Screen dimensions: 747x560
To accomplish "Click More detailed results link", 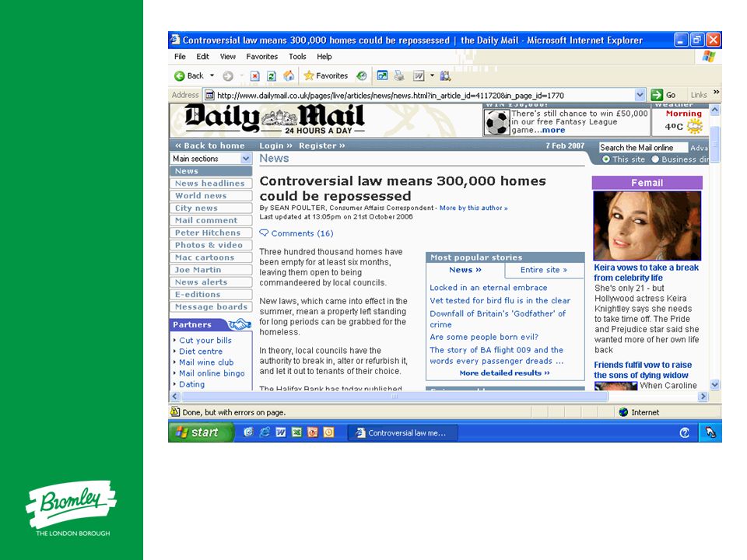I will (504, 373).
